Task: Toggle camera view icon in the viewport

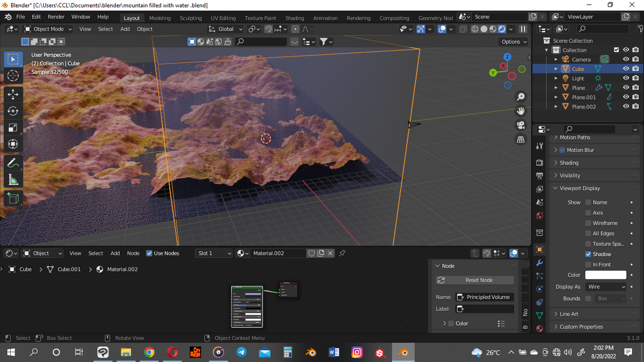Action: (521, 125)
